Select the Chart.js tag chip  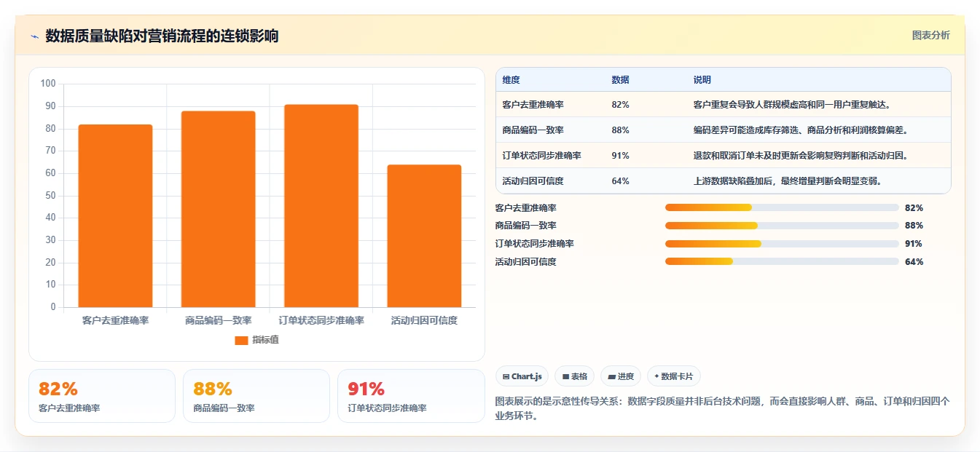[522, 376]
